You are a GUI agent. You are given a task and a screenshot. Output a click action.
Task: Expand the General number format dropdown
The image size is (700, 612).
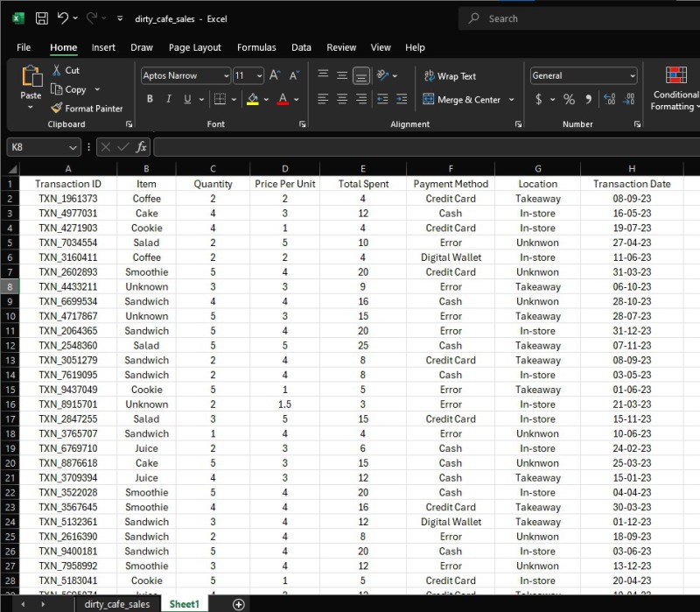coord(632,76)
